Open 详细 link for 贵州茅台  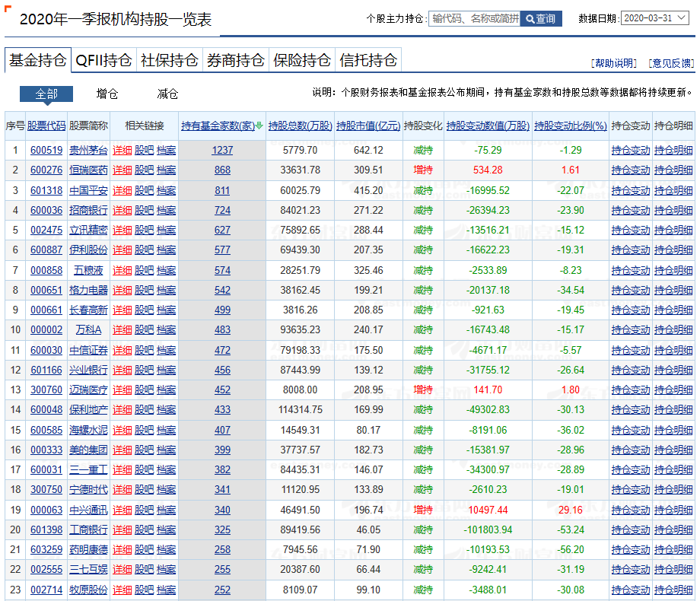pyautogui.click(x=122, y=150)
